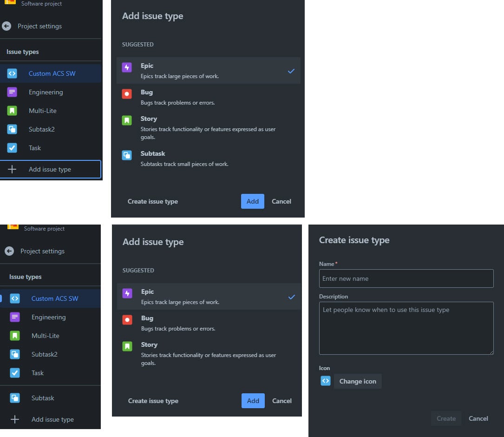The height and width of the screenshot is (437, 504).
Task: Click Subtask2 icon in bottom sidebar
Action: pyautogui.click(x=15, y=354)
